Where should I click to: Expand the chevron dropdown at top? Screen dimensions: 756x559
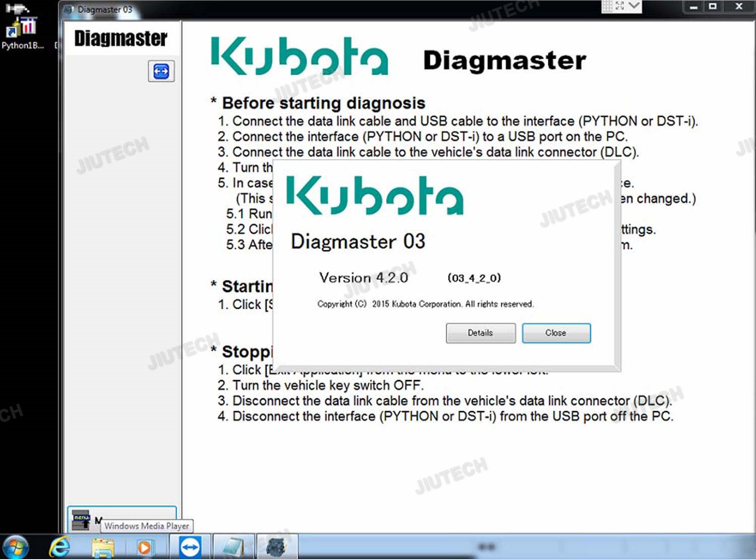[x=634, y=6]
